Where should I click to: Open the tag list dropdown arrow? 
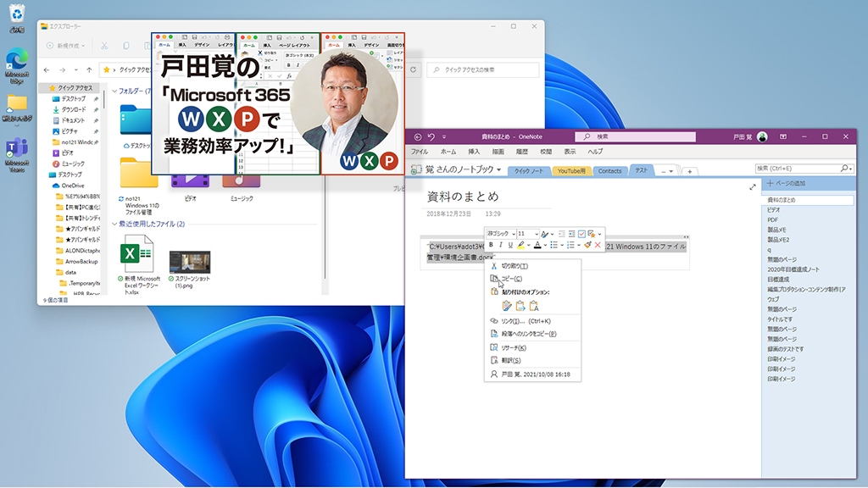(x=599, y=234)
